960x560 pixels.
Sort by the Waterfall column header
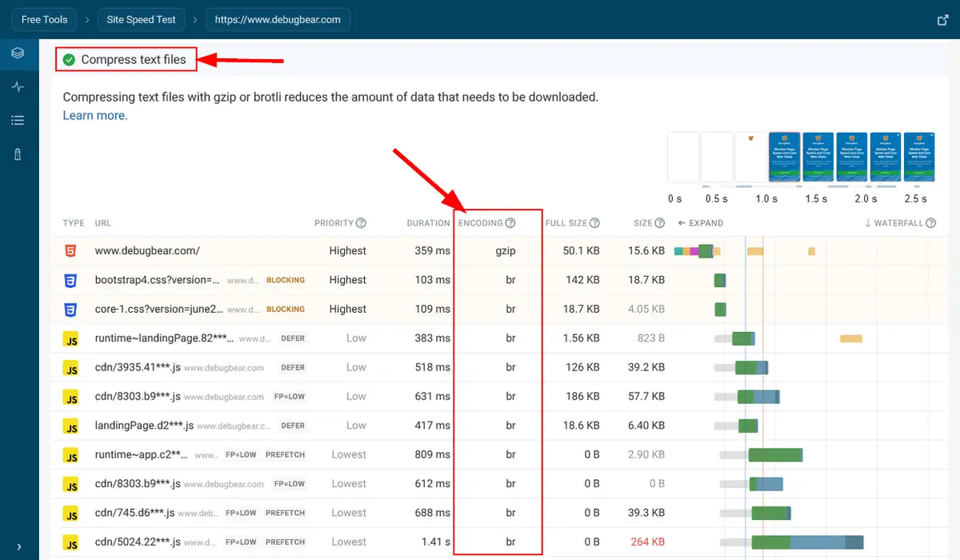click(894, 223)
